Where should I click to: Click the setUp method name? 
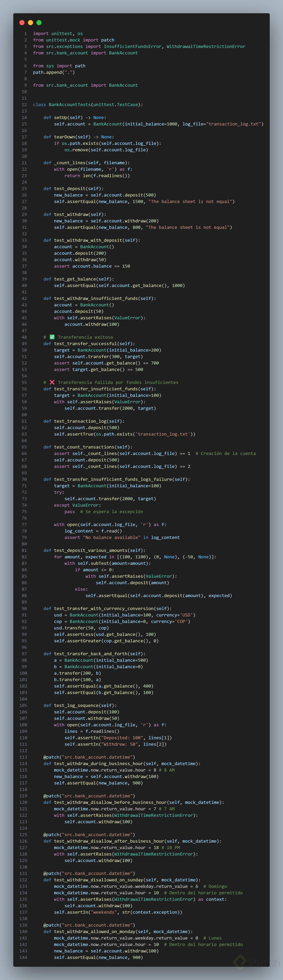[61, 117]
